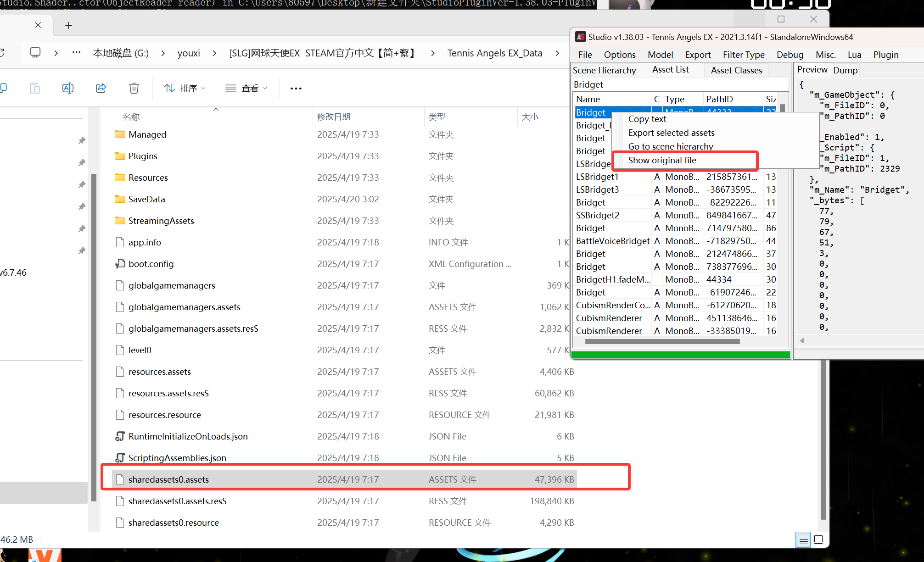Click the Plugins folder icon
The height and width of the screenshot is (562, 924).
[120, 156]
